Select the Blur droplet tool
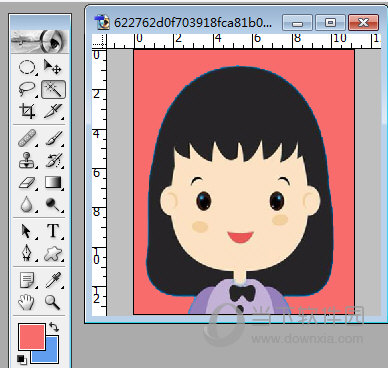 pos(27,204)
